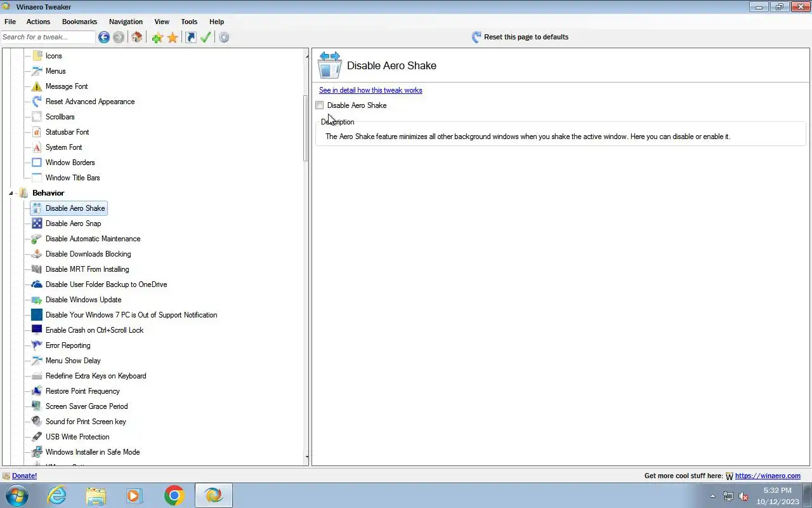
Task: Launch Google Chrome from taskbar
Action: [x=174, y=495]
